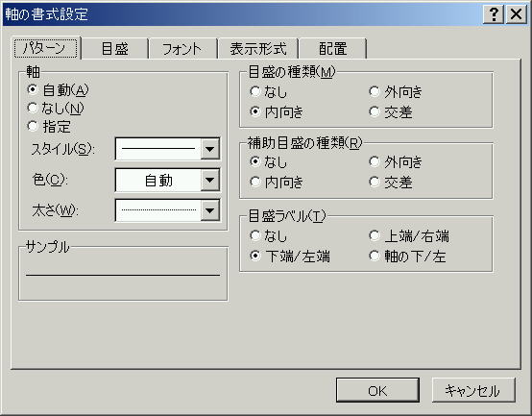
Task: Select the 表示形式 tab
Action: [258, 49]
